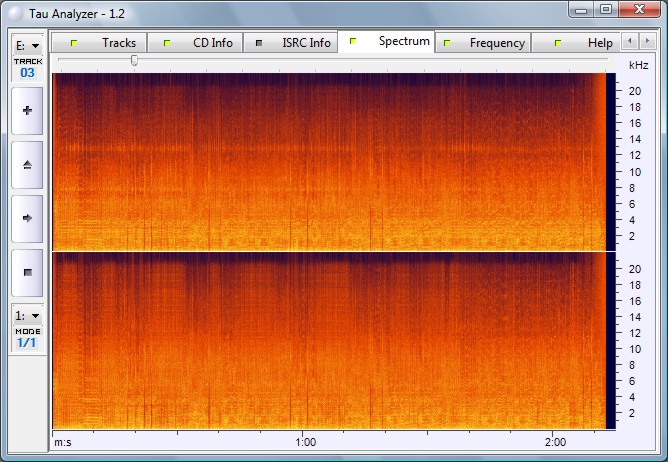Click the stop button in the sidebar
668x462 pixels.
(26, 271)
